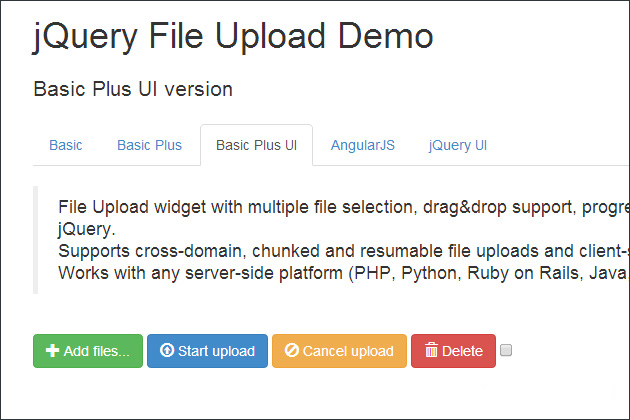Switch to the Basic tab
The width and height of the screenshot is (630, 420).
tap(65, 145)
